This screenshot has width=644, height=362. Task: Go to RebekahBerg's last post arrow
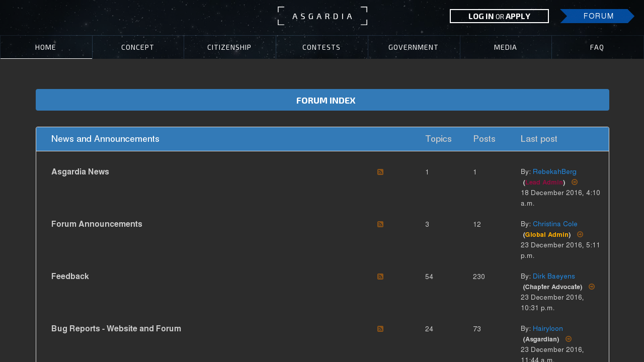[575, 182]
